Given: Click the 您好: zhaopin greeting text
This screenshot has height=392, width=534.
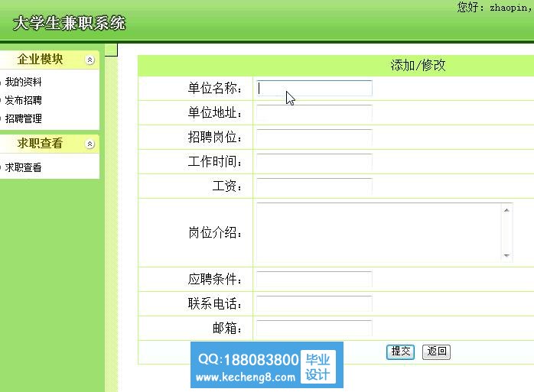Looking at the screenshot, I should (x=495, y=7).
